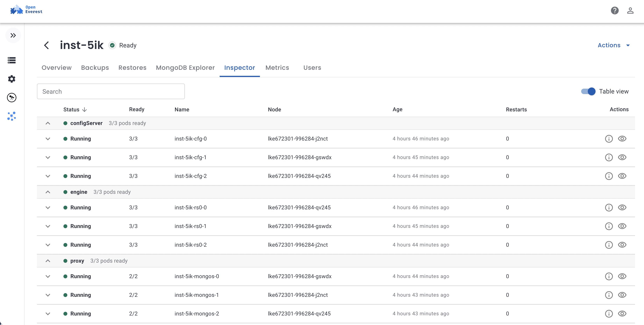Click eye icon for inst-5ik-cfg-2
Image resolution: width=644 pixels, height=325 pixels.
pos(622,176)
